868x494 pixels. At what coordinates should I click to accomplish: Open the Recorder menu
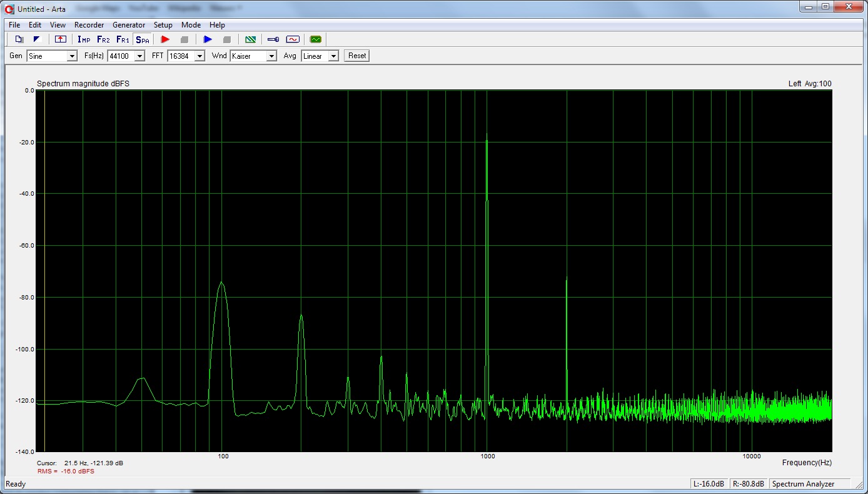[x=89, y=25]
